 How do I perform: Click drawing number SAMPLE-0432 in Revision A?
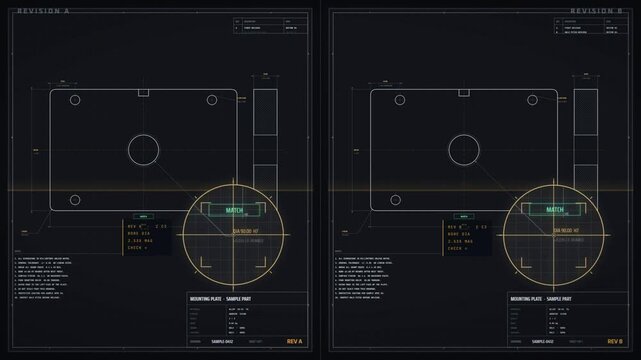(x=222, y=342)
